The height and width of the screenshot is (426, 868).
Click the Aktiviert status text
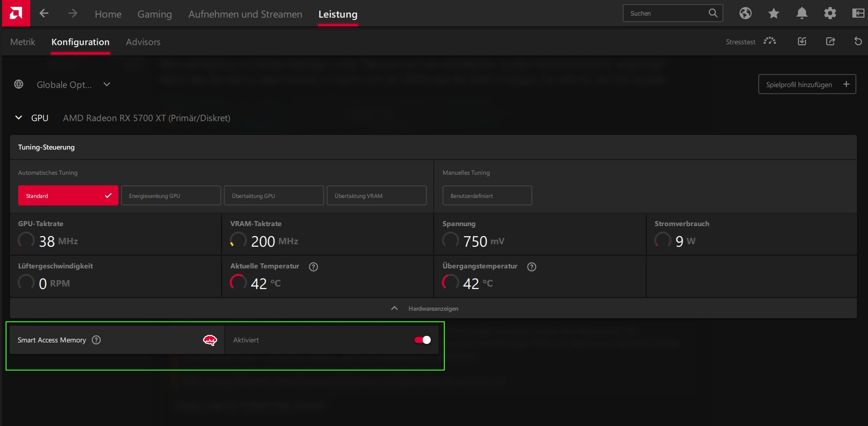pyautogui.click(x=246, y=340)
